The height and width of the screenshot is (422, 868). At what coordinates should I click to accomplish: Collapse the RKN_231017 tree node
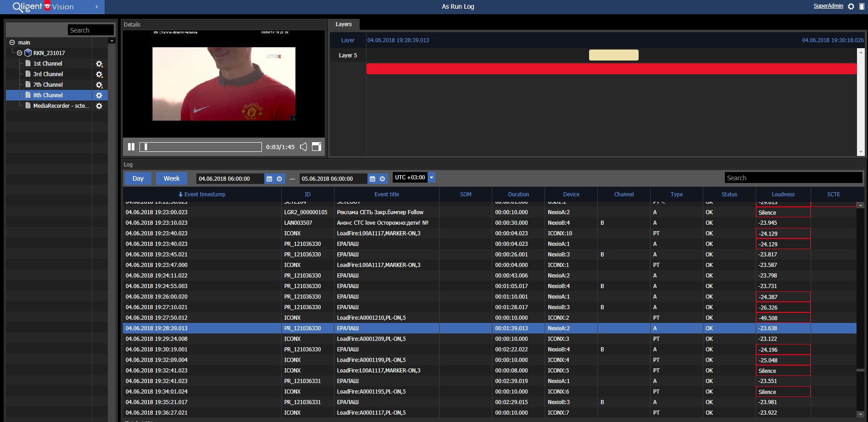click(20, 53)
